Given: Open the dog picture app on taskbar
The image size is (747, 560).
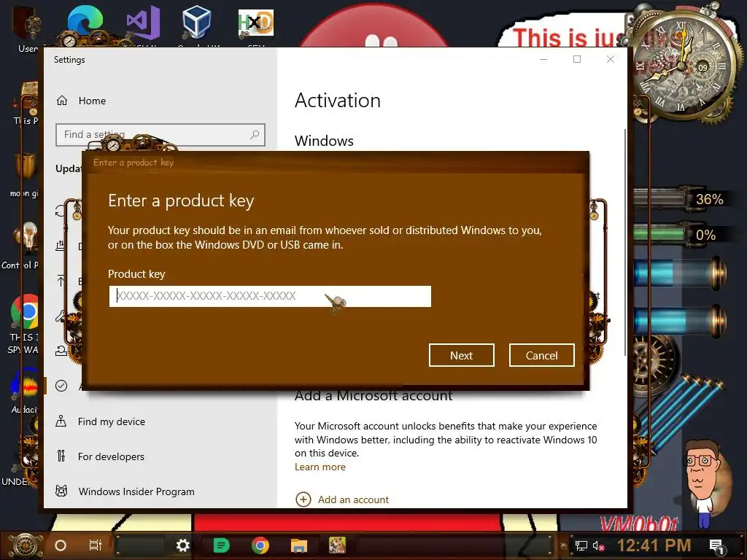Looking at the screenshot, I should [x=337, y=545].
